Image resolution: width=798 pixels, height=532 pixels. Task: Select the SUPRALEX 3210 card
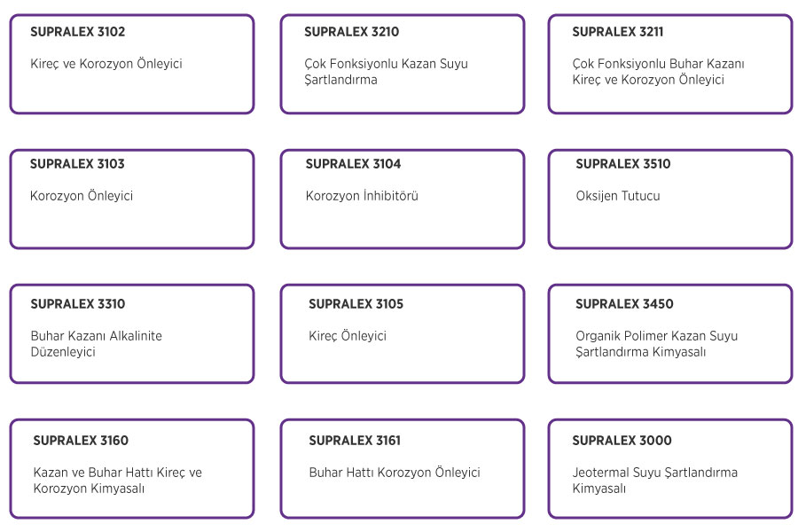[402, 64]
